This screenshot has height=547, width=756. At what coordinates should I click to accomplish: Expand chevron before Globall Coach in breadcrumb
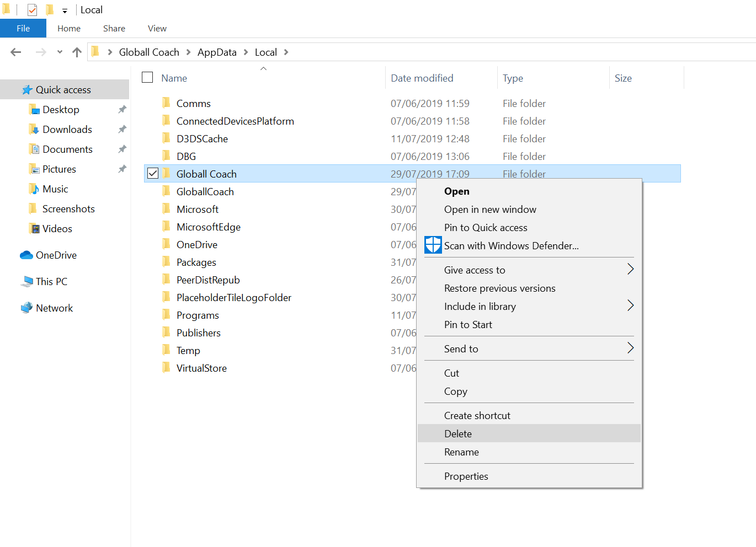110,52
